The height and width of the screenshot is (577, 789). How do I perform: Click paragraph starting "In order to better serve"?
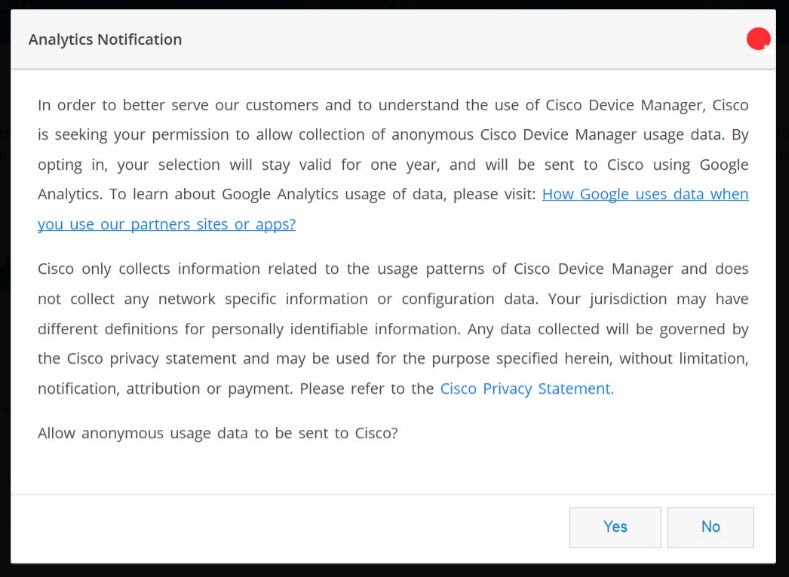click(x=393, y=164)
